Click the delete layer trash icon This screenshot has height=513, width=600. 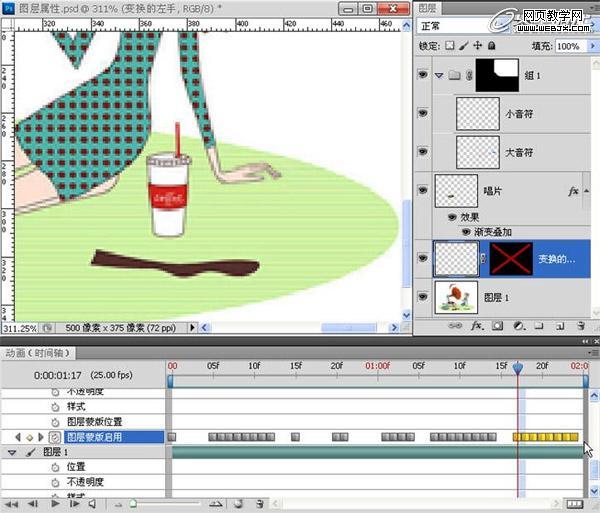tap(580, 325)
